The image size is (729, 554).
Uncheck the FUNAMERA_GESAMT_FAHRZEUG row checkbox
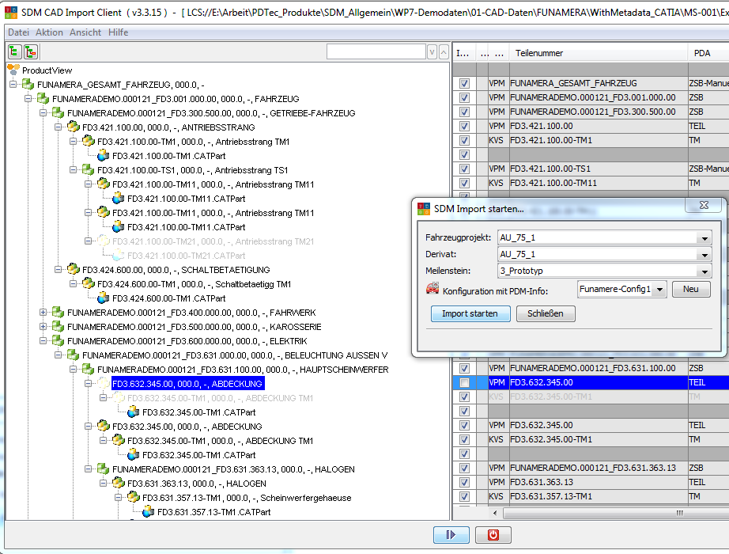464,83
